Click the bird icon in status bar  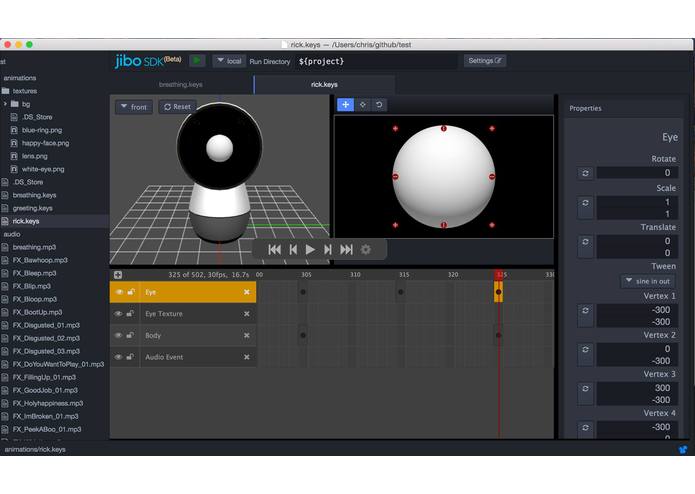(x=683, y=449)
